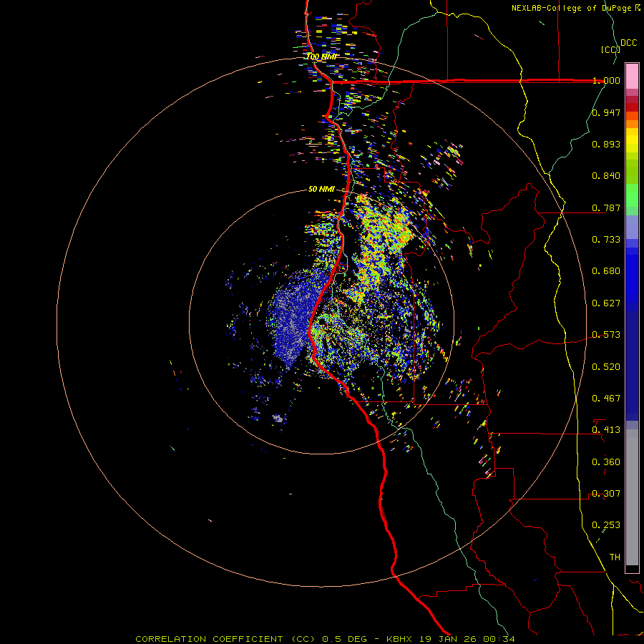This screenshot has width=644, height=644.
Task: Click the 0.5 DEG elevation text
Action: coord(344,639)
